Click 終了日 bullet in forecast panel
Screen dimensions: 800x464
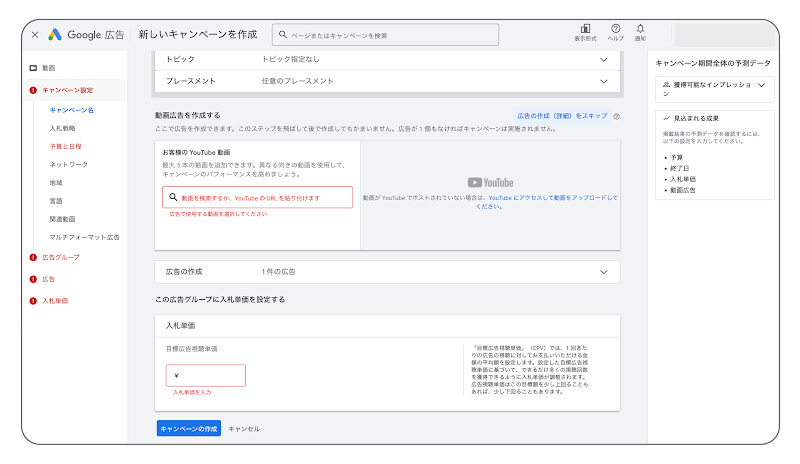point(680,168)
